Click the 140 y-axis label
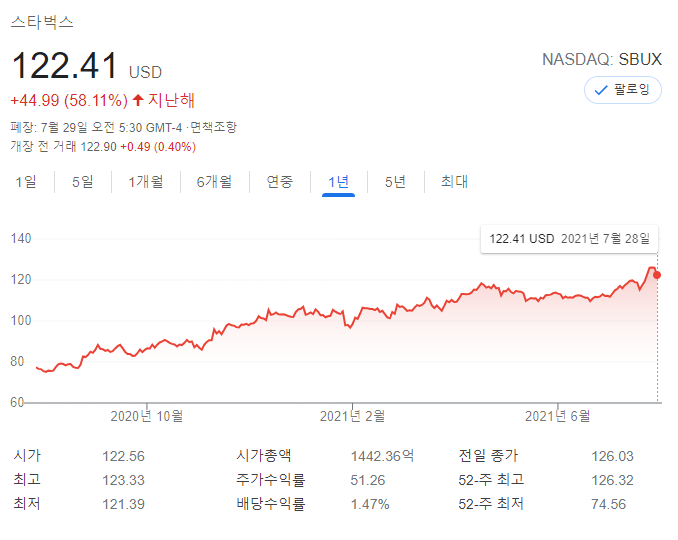Screen dimensions: 678x540 pos(21,239)
